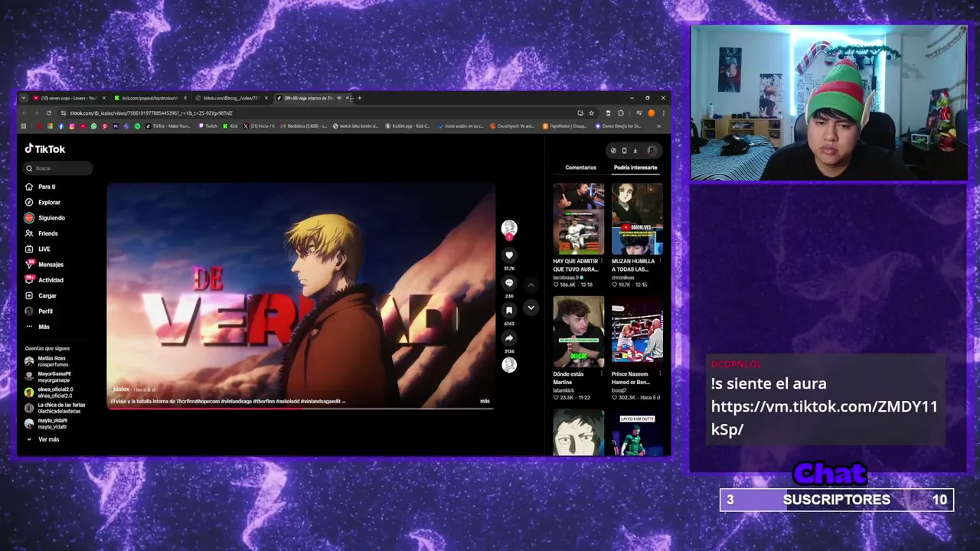Click the Buscar search field

tap(59, 168)
